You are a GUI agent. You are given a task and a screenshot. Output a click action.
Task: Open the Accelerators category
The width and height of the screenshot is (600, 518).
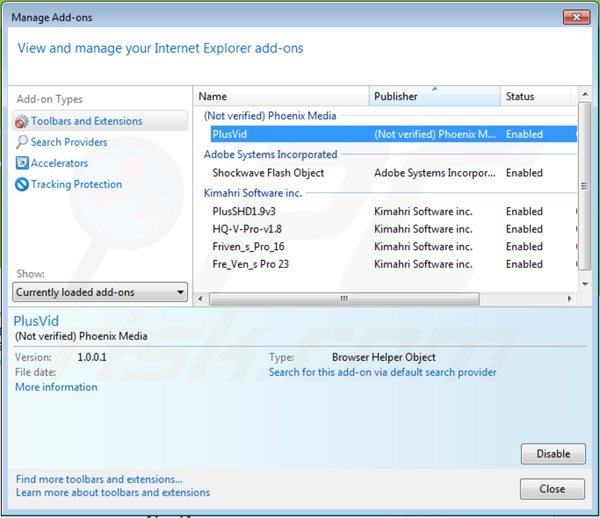(59, 163)
